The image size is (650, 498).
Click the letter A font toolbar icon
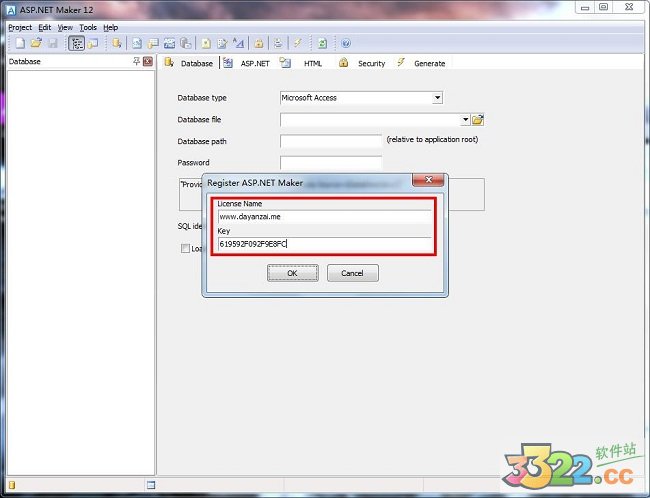[x=238, y=43]
